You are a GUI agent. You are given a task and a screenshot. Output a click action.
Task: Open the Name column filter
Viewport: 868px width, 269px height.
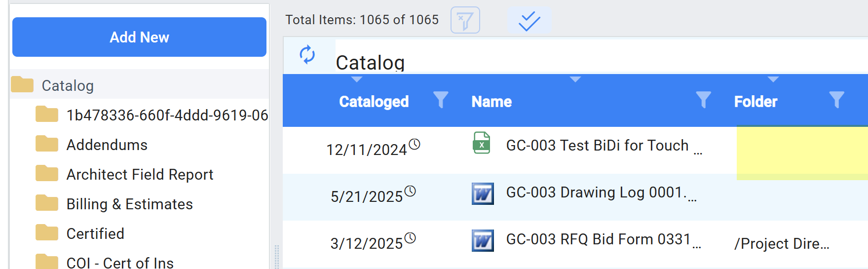tap(703, 100)
